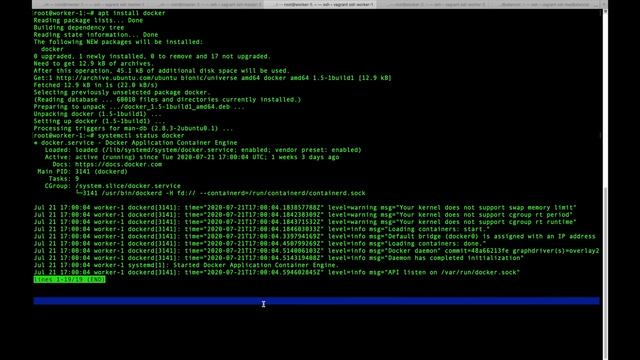This screenshot has width=640, height=360.
Task: Click log line 'API listen on /var/run/docker.sock'
Action: tap(277, 273)
